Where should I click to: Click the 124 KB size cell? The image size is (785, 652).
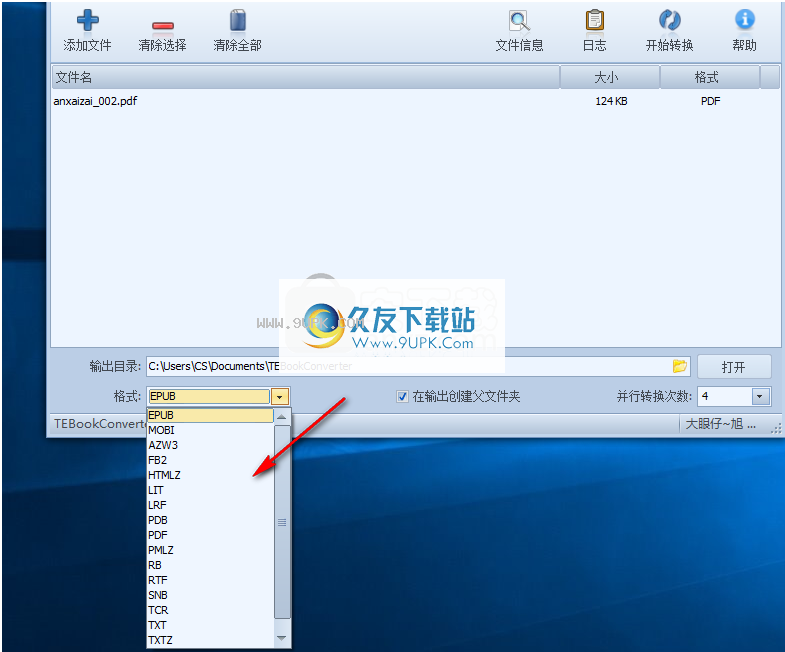[611, 101]
